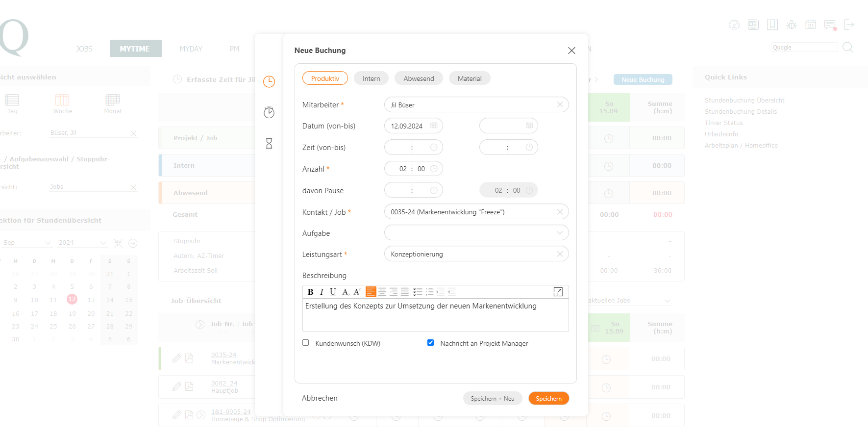Open the MYTIME tab
868x434 pixels.
coord(135,49)
